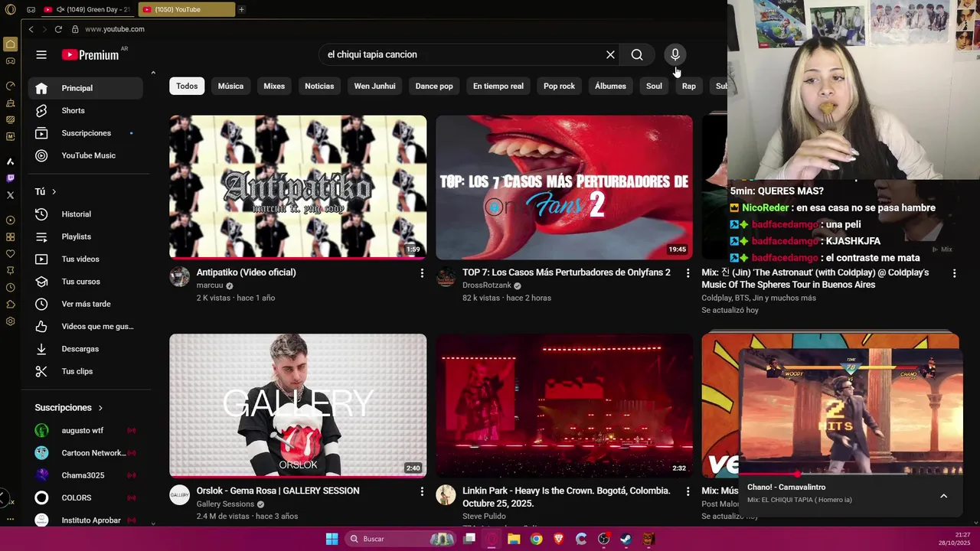The height and width of the screenshot is (551, 980).
Task: Open Chama3025 channel subscription
Action: (x=85, y=475)
